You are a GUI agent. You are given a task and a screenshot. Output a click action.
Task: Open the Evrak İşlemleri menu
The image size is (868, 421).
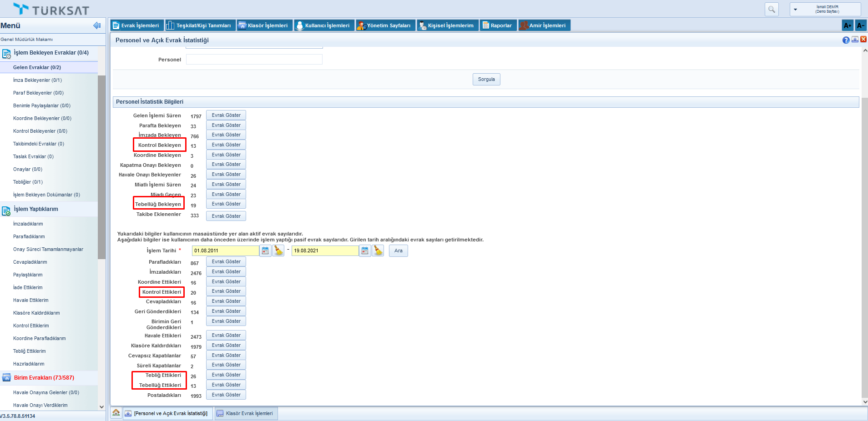pos(136,25)
